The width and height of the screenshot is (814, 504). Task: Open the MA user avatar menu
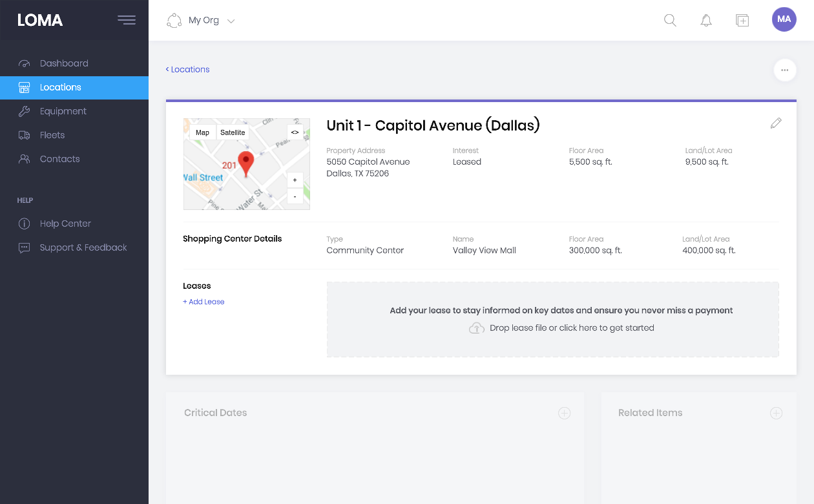[x=784, y=19]
